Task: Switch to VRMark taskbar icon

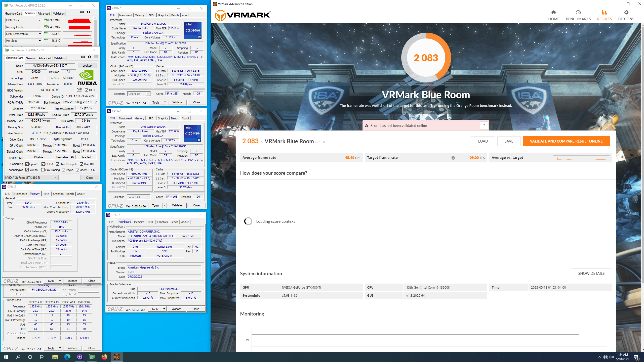Action: 117,357
